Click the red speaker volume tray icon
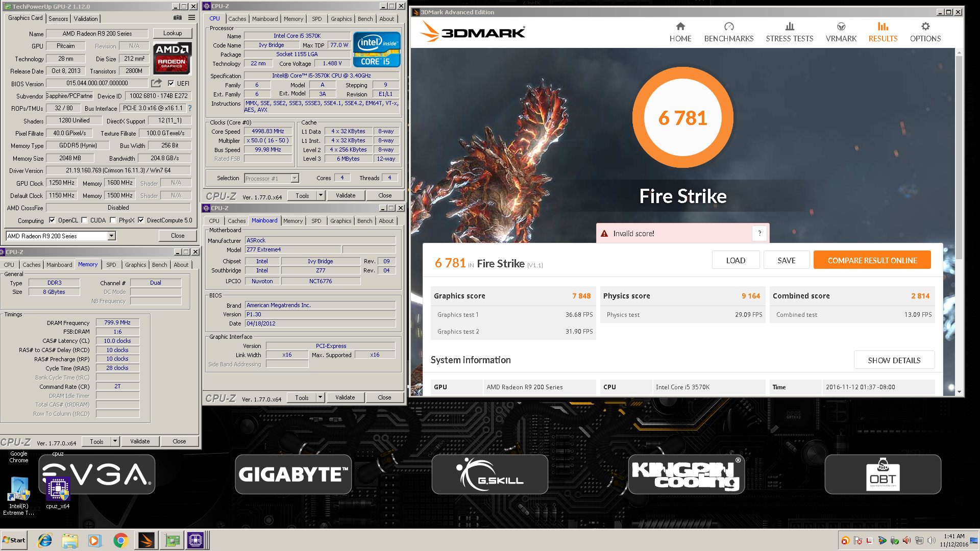980x551 pixels. [x=906, y=540]
